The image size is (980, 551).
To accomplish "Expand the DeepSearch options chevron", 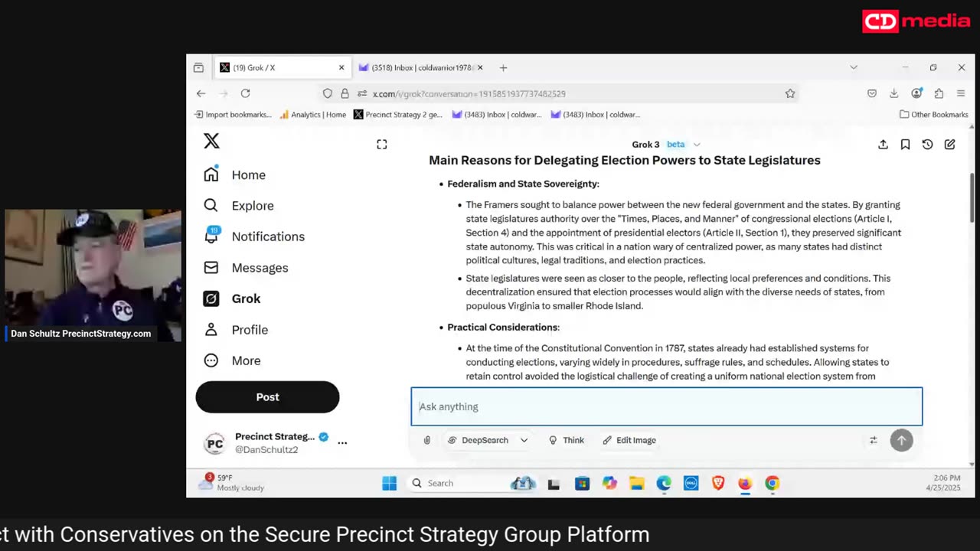I will (524, 440).
